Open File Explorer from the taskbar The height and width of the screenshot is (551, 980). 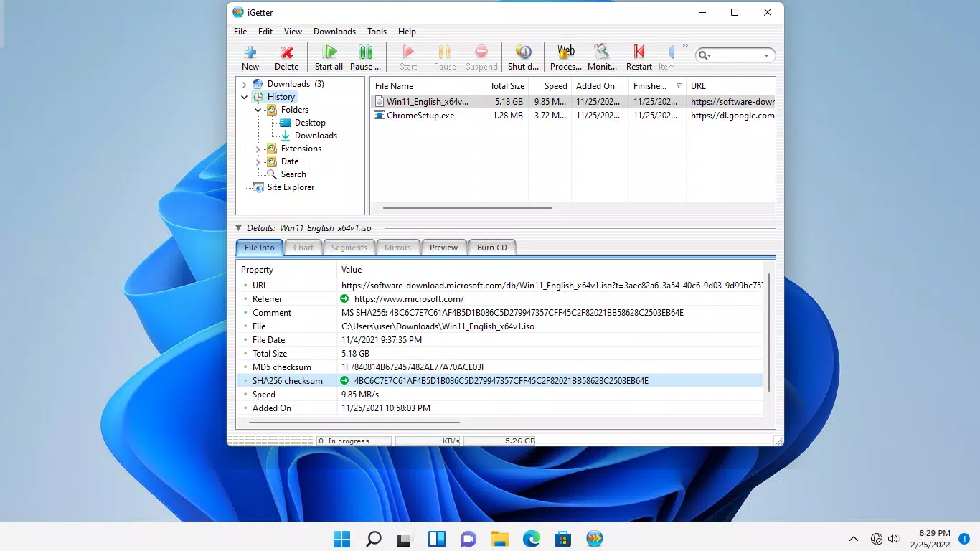pyautogui.click(x=500, y=539)
